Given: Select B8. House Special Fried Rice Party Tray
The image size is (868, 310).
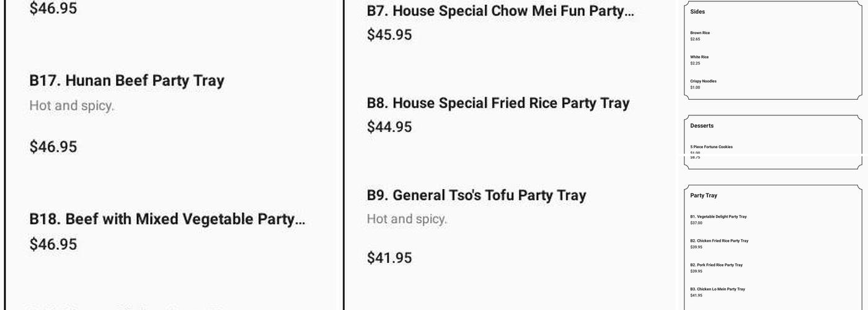Looking at the screenshot, I should tap(498, 103).
